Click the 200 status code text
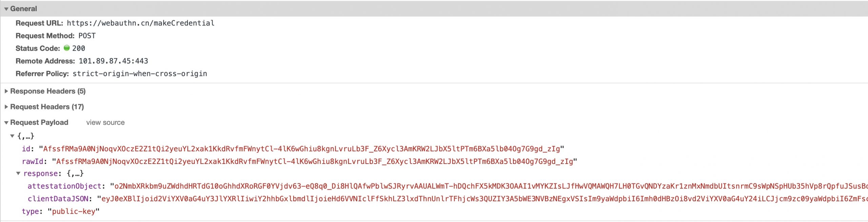This screenshot has width=868, height=222. [79, 48]
